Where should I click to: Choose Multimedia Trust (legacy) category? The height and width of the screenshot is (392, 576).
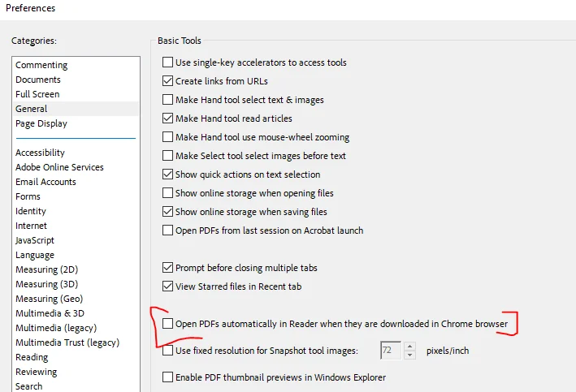click(x=67, y=342)
